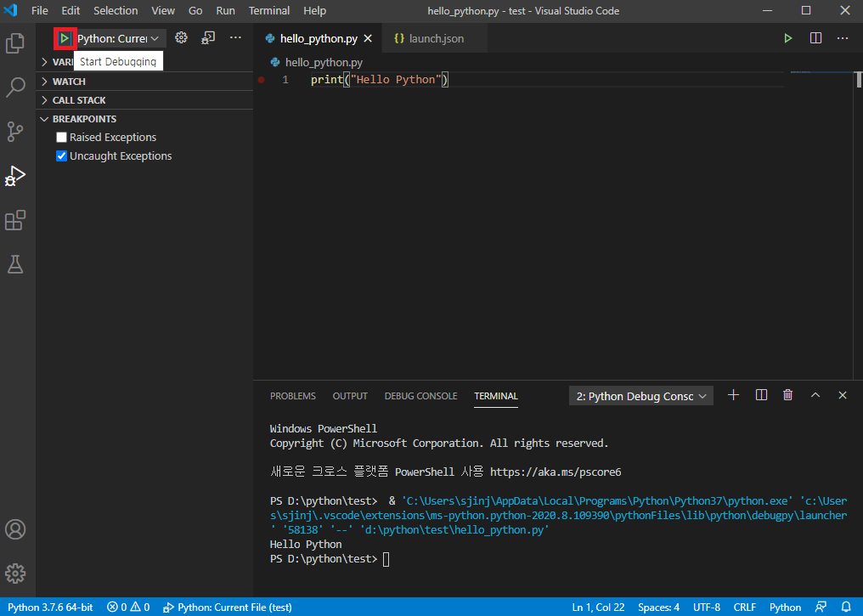
Task: Click the feedback icon in status bar
Action: (821, 607)
